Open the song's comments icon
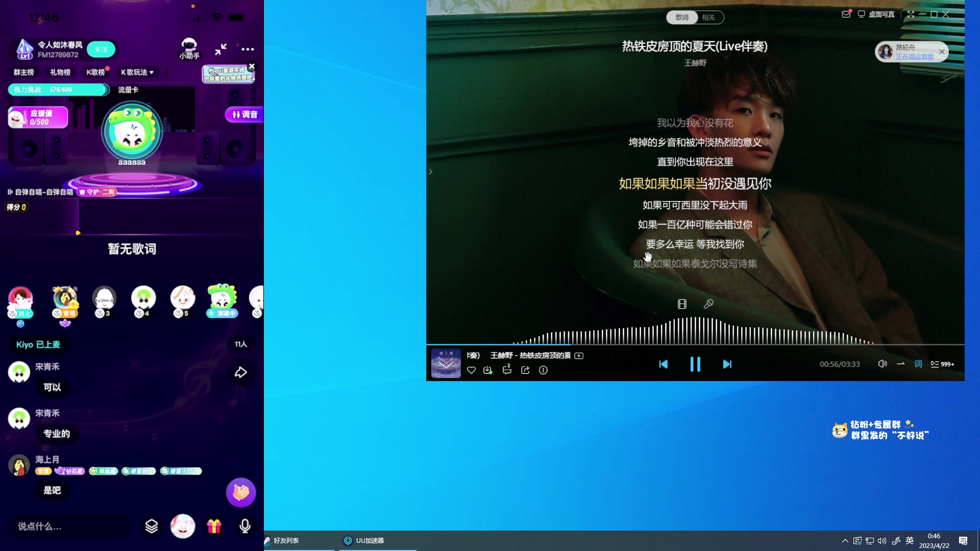 pyautogui.click(x=506, y=370)
